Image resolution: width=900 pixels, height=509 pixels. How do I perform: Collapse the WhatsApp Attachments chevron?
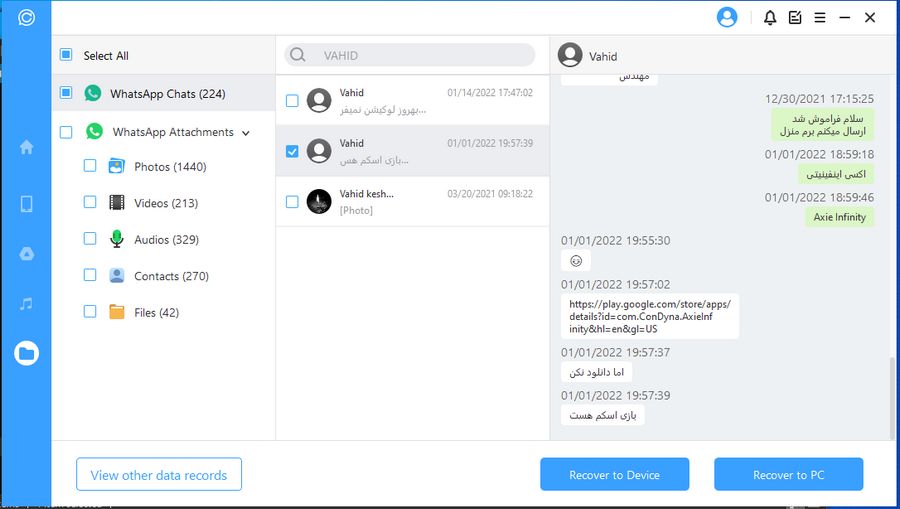246,132
